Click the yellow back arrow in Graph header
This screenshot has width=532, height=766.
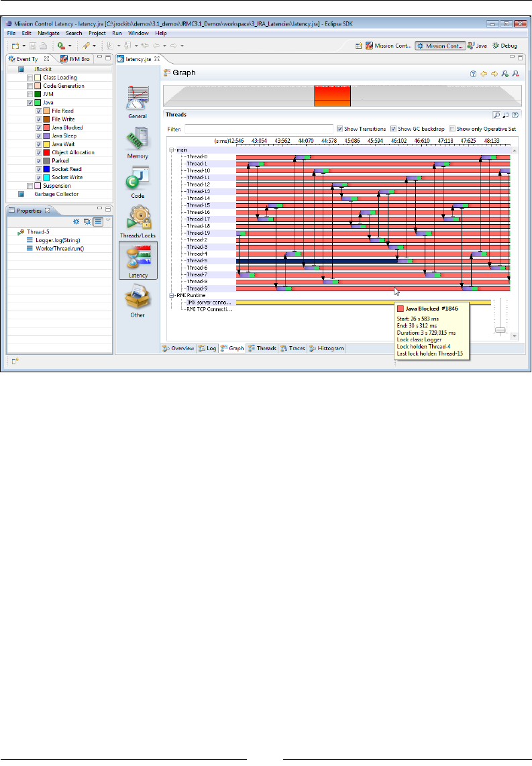(x=484, y=74)
